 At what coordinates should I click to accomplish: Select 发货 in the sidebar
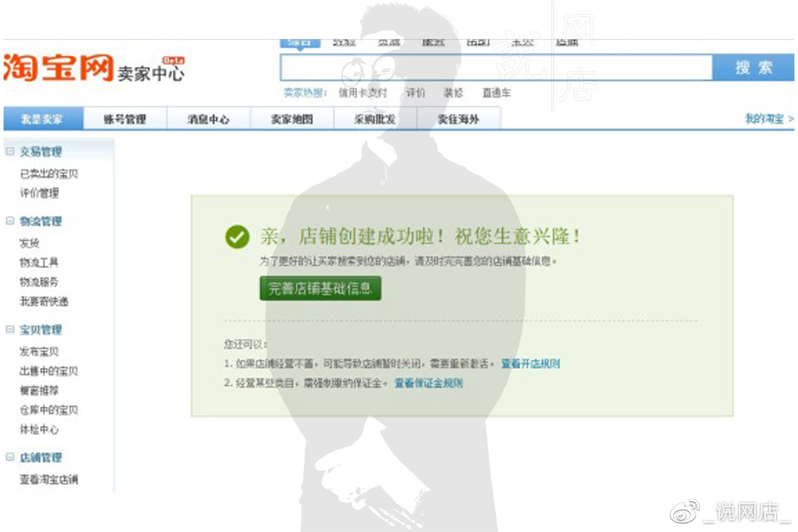[30, 243]
